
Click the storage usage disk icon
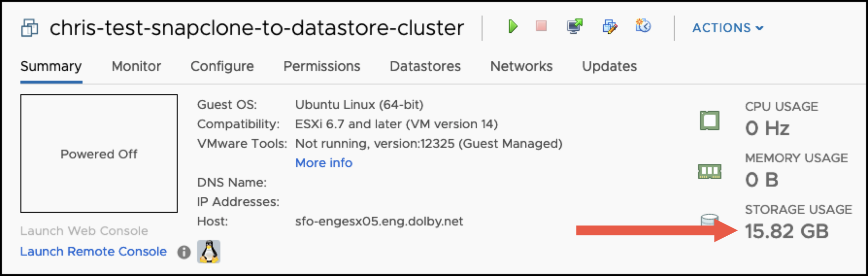[709, 220]
